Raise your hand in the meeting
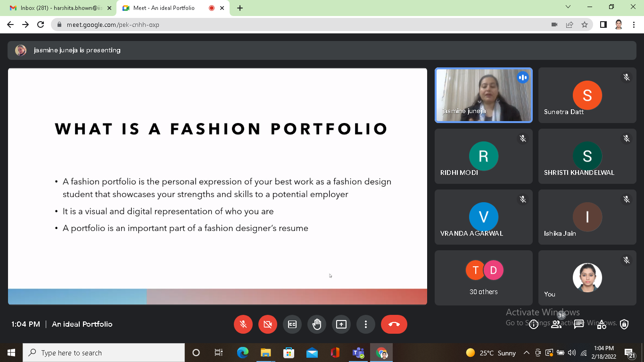644x362 pixels. coord(317,324)
